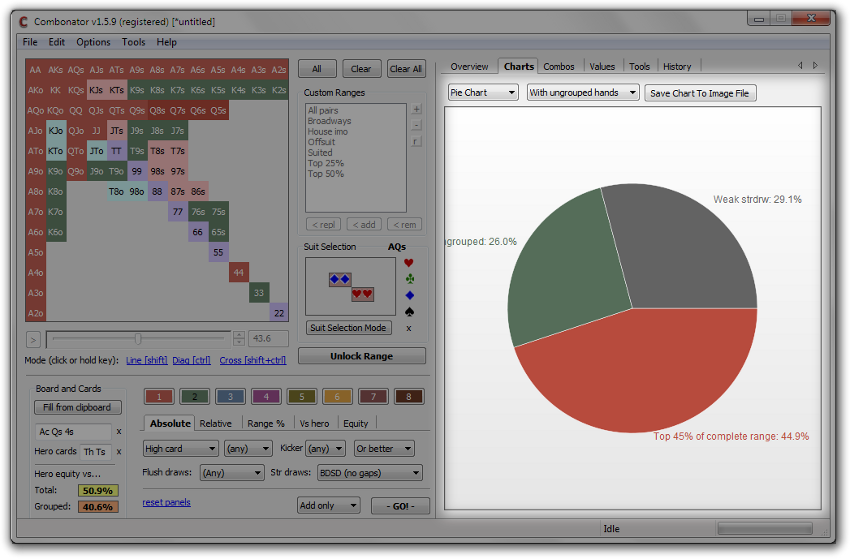Click the reset panels link
The width and height of the screenshot is (850, 559).
coord(166,502)
